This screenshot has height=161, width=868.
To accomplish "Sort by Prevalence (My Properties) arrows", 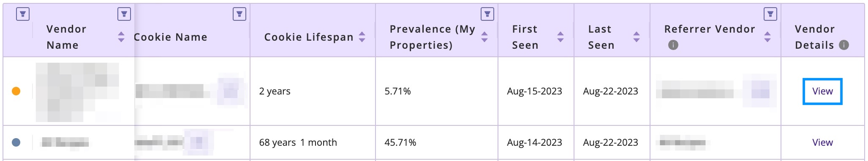I will pos(484,37).
